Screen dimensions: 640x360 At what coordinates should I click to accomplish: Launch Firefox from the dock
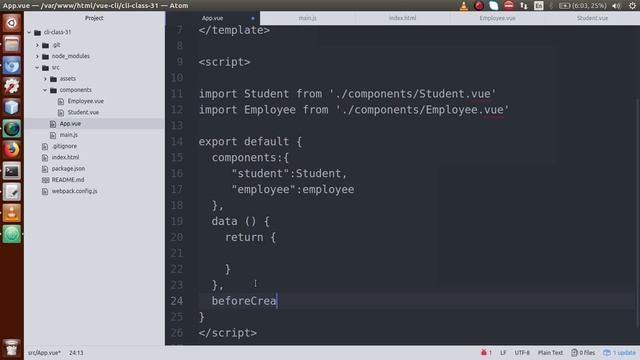pos(11,149)
